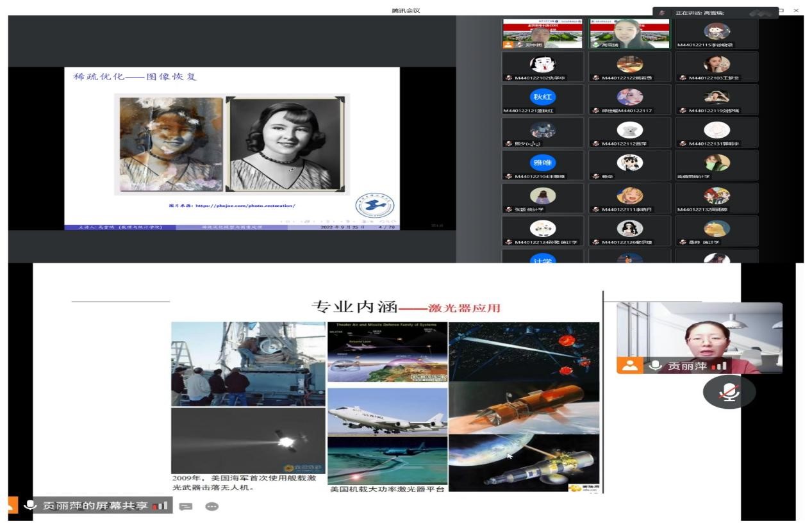Click the muted icon beside M440122102 name

click(x=510, y=78)
